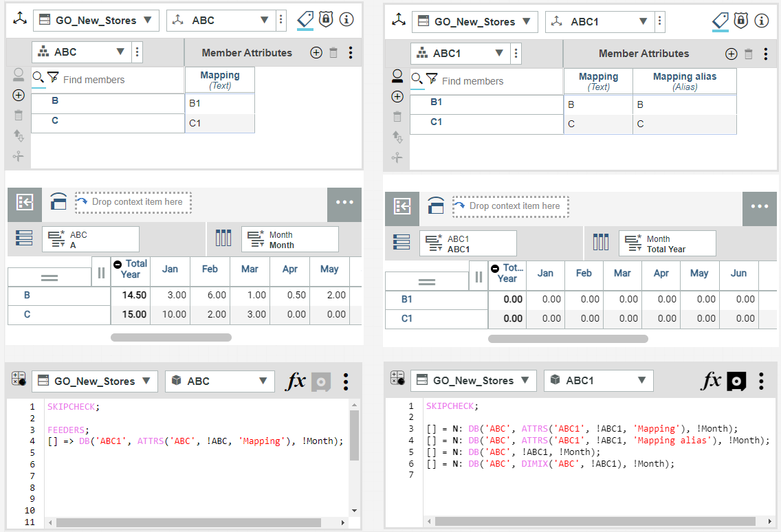This screenshot has width=781, height=532.
Task: Click the fx function icon in ABC1 rules editor
Action: (x=711, y=380)
